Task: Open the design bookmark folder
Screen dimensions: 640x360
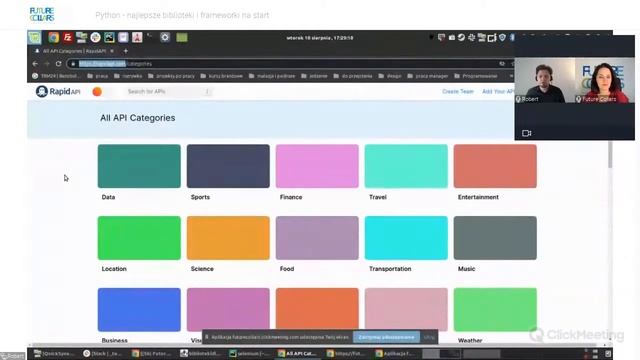Action: click(390, 76)
